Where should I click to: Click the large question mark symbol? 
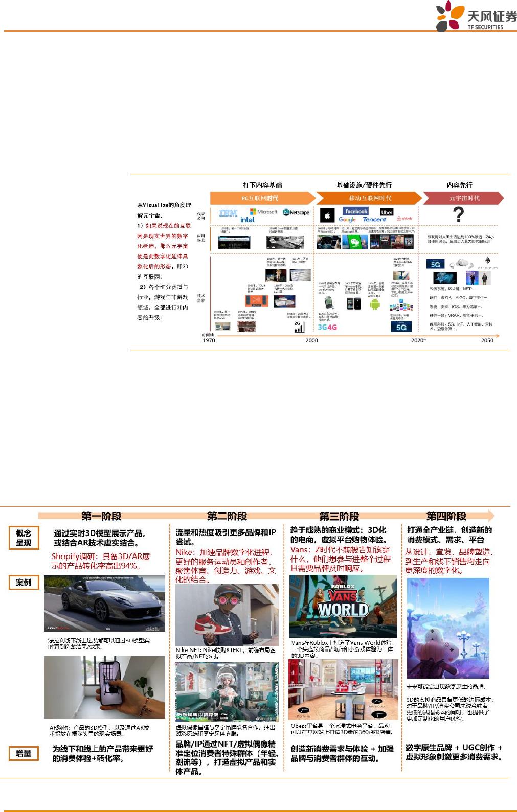pyautogui.click(x=459, y=215)
